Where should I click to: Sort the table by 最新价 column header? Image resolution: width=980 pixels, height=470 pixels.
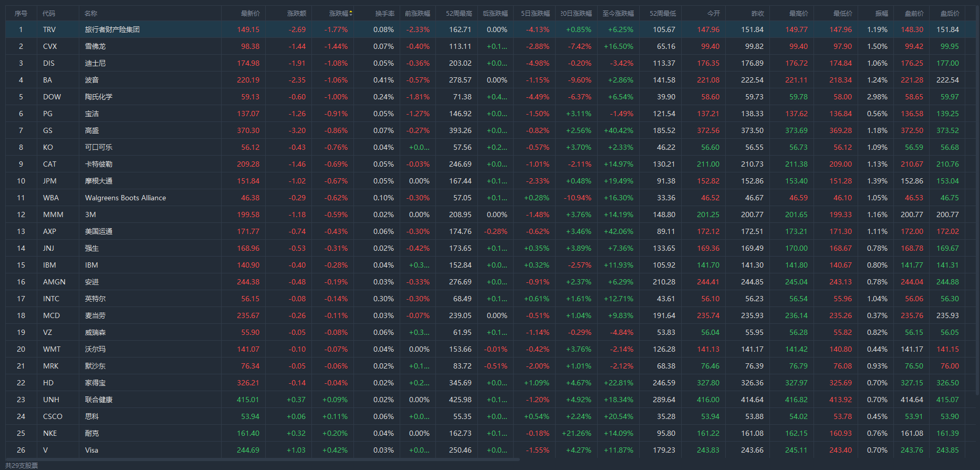point(250,13)
